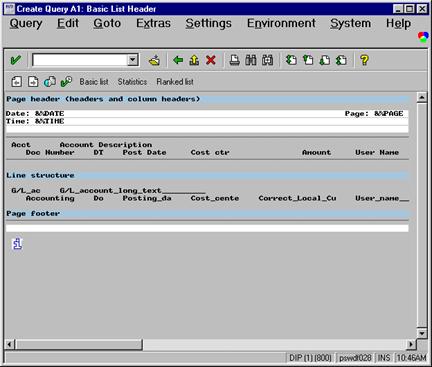Image resolution: width=432 pixels, height=367 pixels.
Task: Click the vertical scrollbar down arrow
Action: [422, 333]
